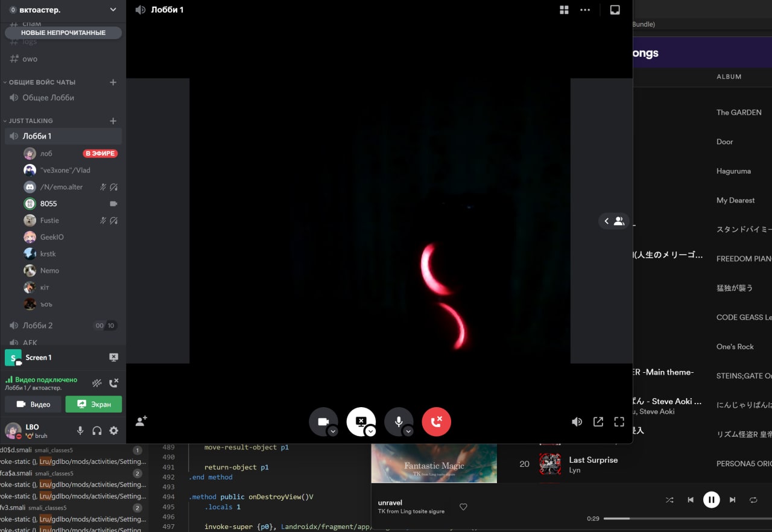Open the Discord inbox icon
Image resolution: width=772 pixels, height=532 pixels.
[x=615, y=10]
